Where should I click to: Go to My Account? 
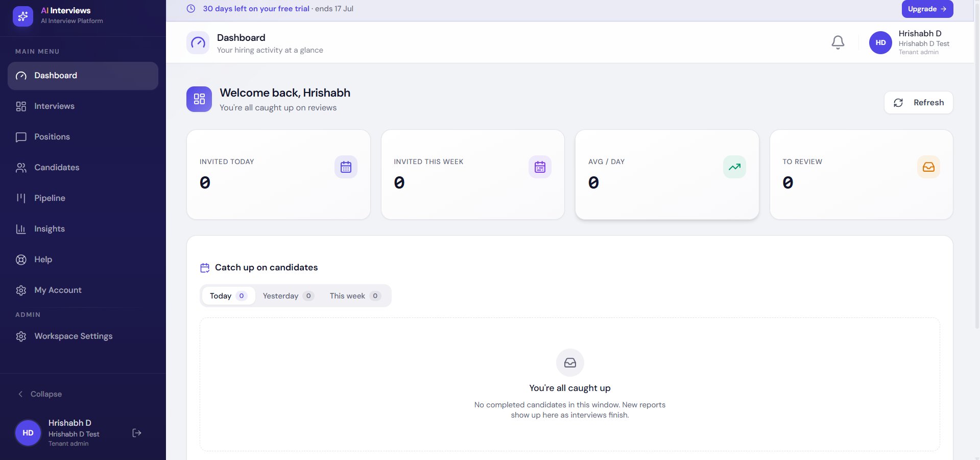point(83,290)
